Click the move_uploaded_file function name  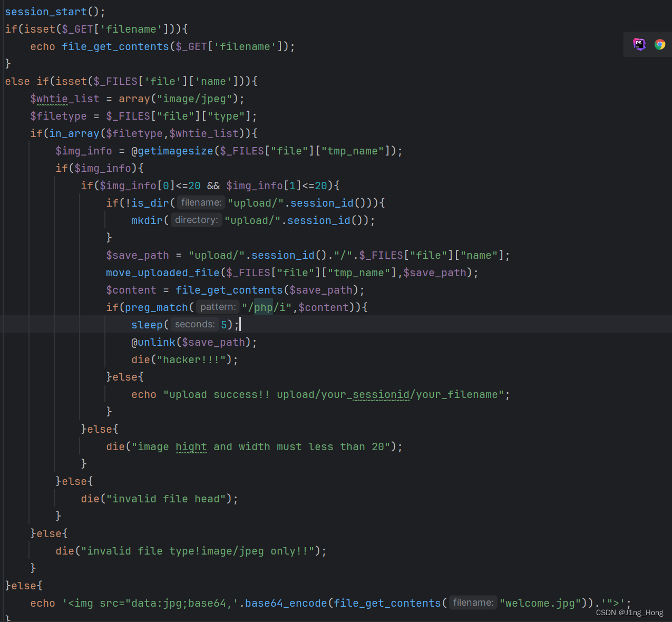click(x=162, y=273)
